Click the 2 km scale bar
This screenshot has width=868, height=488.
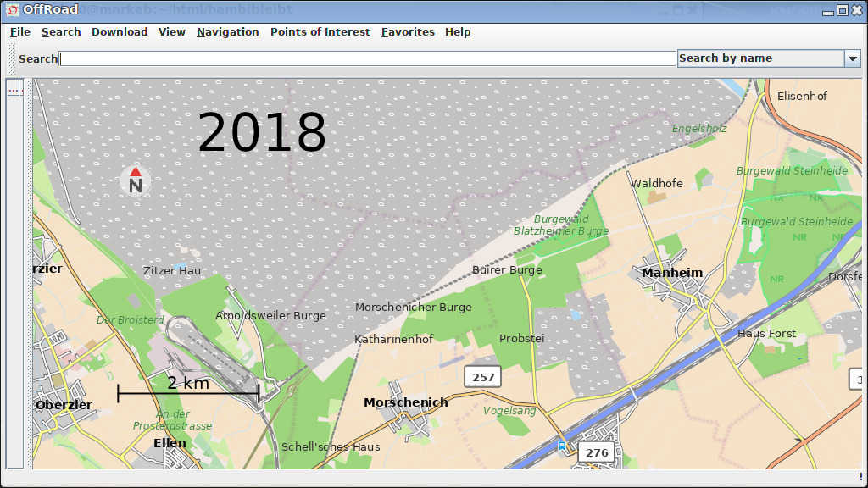point(188,392)
